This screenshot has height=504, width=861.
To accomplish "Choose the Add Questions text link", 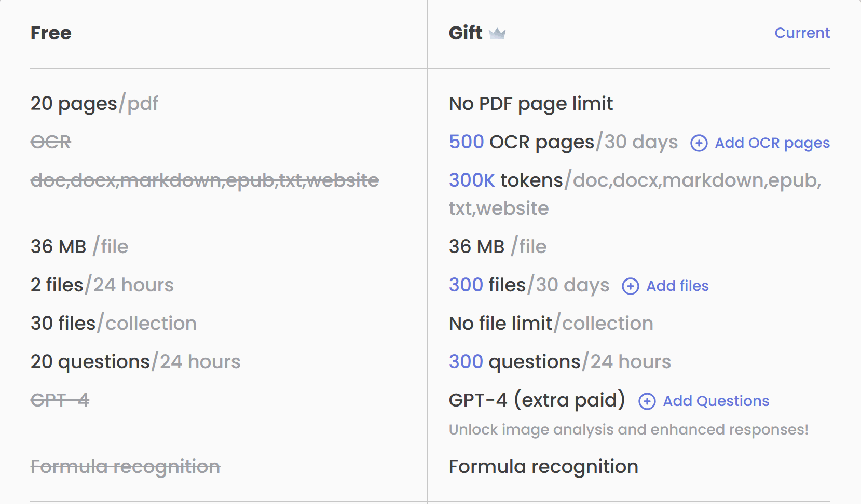I will 716,401.
